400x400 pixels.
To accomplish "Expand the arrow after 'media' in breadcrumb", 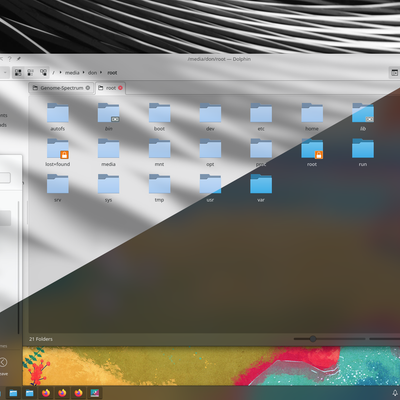I will point(84,72).
